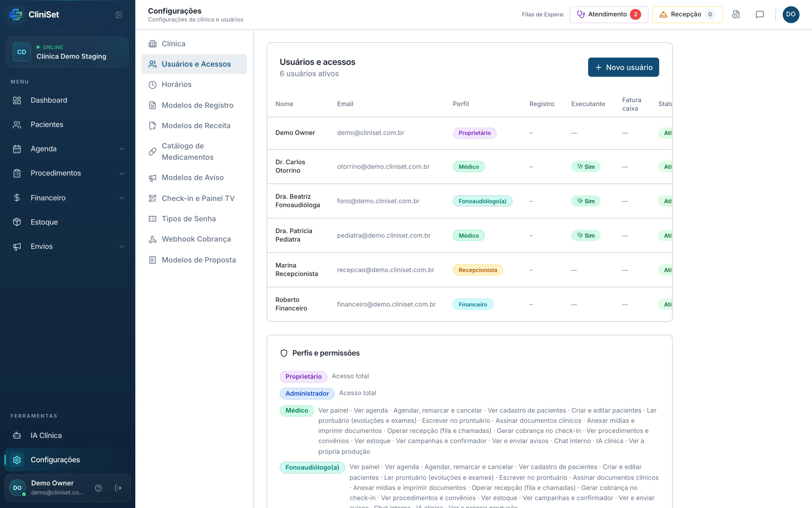Open the Atendimento waiting queue
Viewport: 812px width, 508px height.
tap(609, 14)
